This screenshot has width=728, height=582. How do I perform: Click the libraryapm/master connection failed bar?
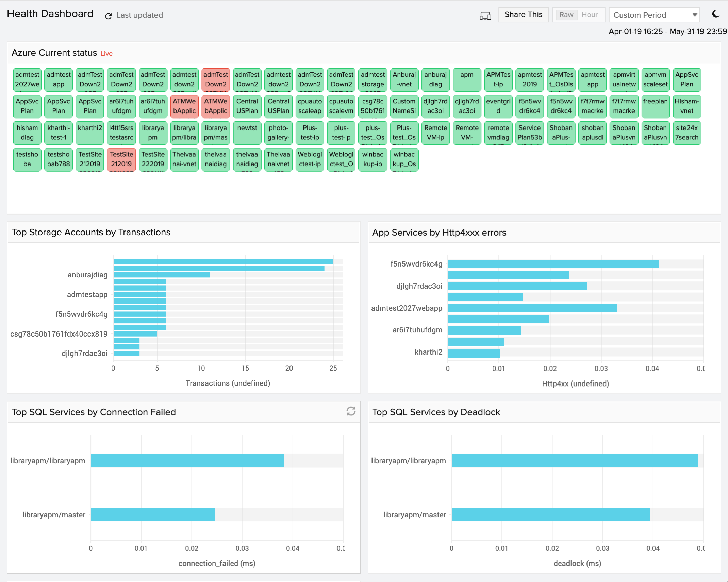point(153,514)
